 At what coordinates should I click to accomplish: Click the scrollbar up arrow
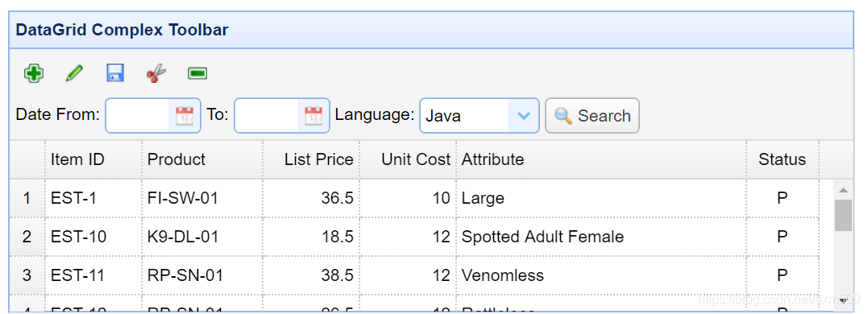pyautogui.click(x=843, y=190)
